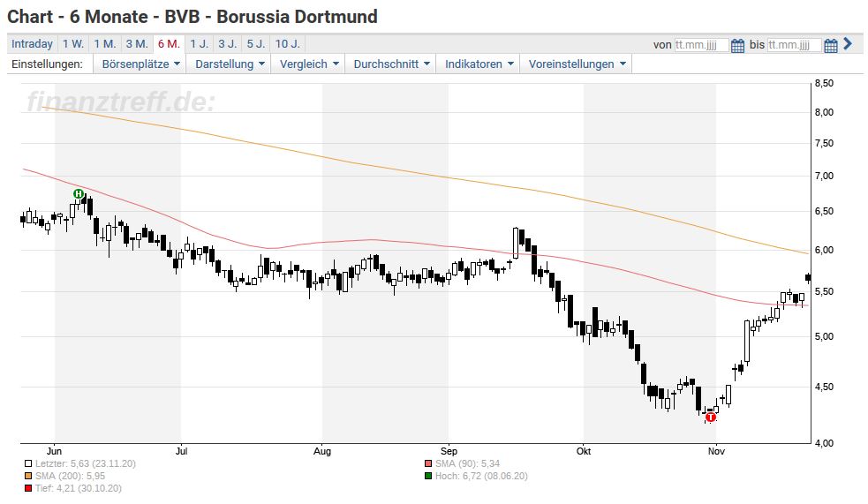Click the 'von' start date input field

pos(701,45)
